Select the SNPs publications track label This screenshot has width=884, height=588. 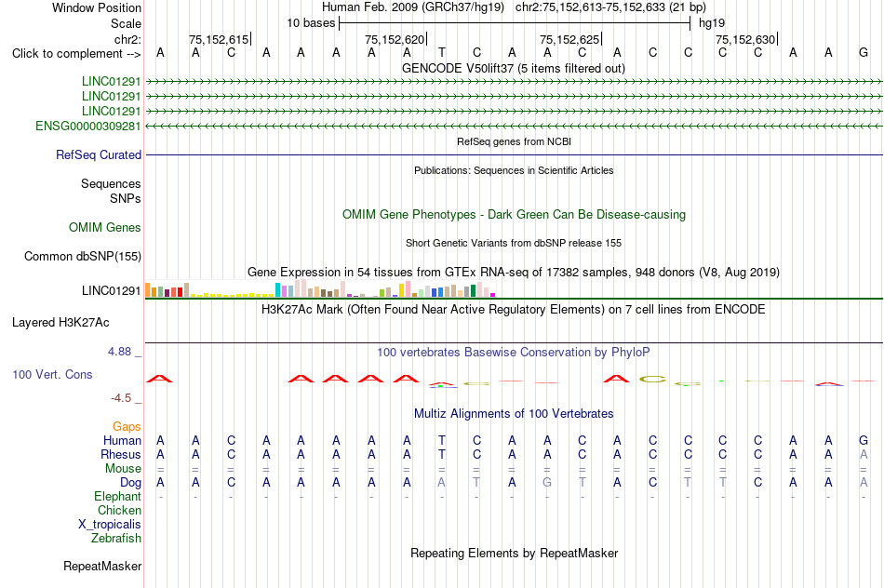126,198
